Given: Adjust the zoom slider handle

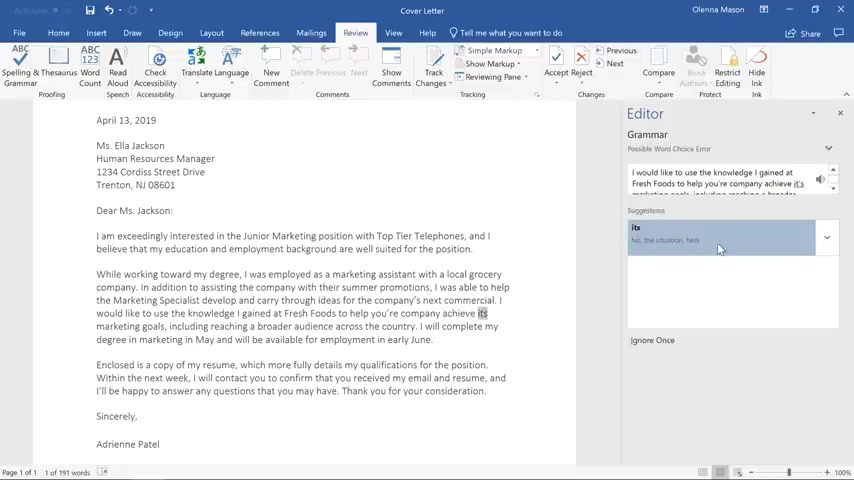Looking at the screenshot, I should (789, 472).
